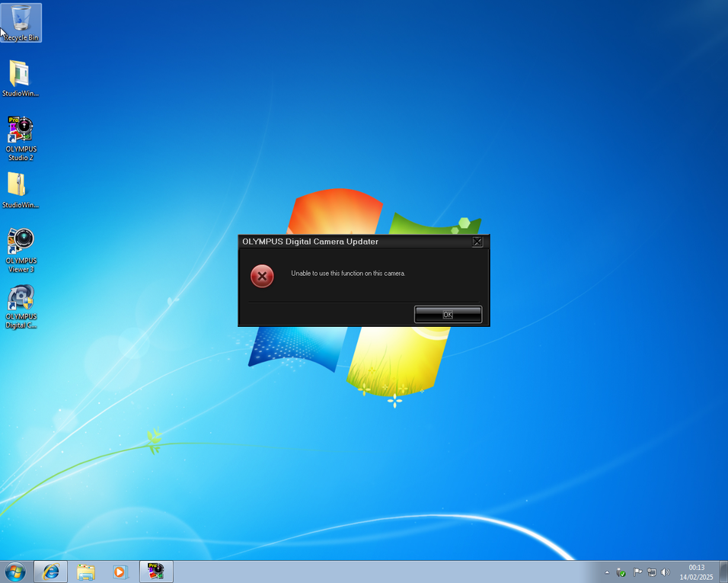This screenshot has width=728, height=583.
Task: Launch Internet Explorer from the taskbar
Action: point(50,572)
